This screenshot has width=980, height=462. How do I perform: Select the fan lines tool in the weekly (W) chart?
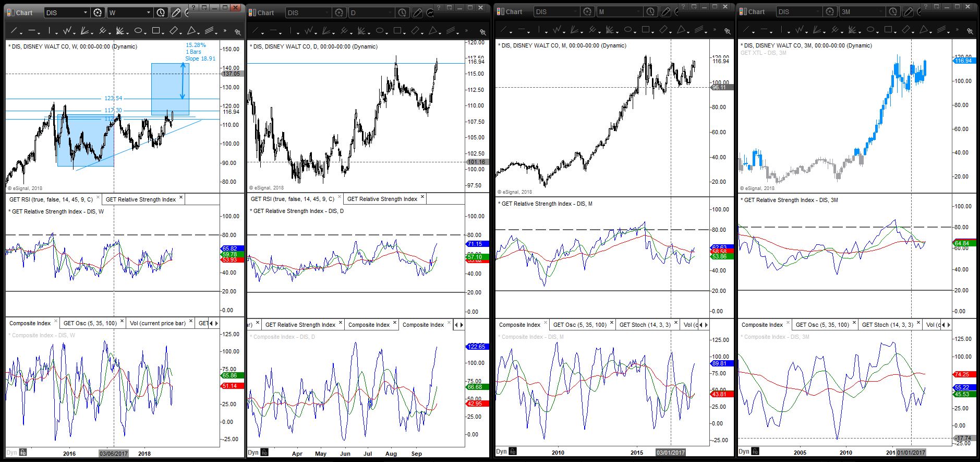pyautogui.click(x=86, y=31)
